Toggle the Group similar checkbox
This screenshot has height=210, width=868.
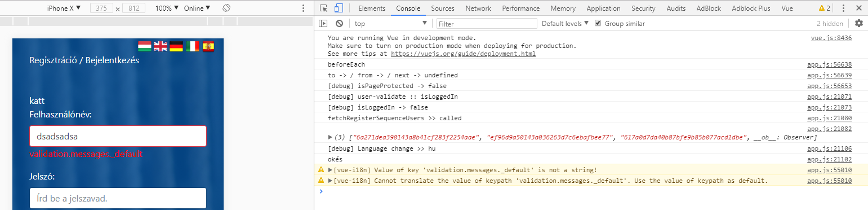point(598,23)
